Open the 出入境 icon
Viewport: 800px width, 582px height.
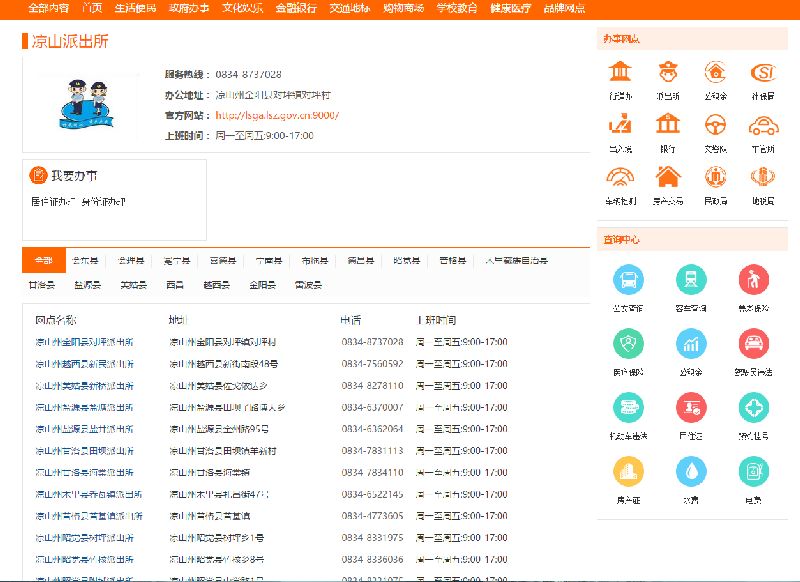tap(620, 125)
